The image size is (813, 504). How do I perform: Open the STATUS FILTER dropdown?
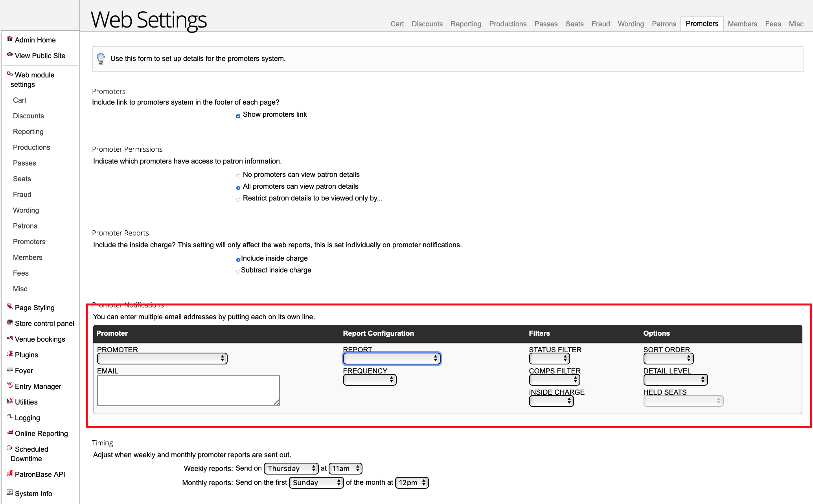pyautogui.click(x=549, y=359)
